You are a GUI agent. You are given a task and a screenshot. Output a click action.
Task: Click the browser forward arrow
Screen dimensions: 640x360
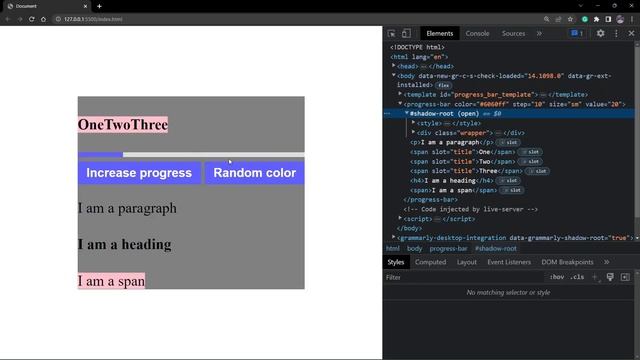pyautogui.click(x=20, y=19)
